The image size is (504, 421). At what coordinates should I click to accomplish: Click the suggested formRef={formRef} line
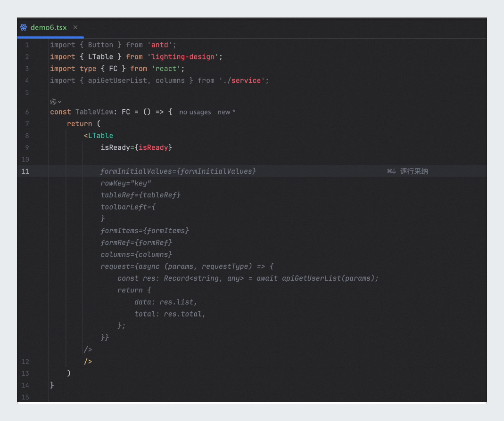coord(136,243)
